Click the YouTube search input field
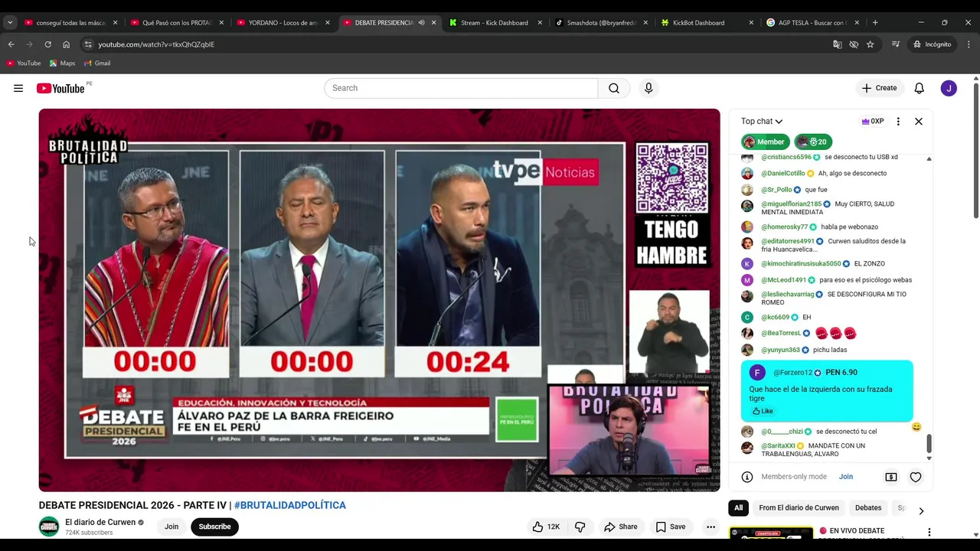The width and height of the screenshot is (980, 551). pos(461,88)
